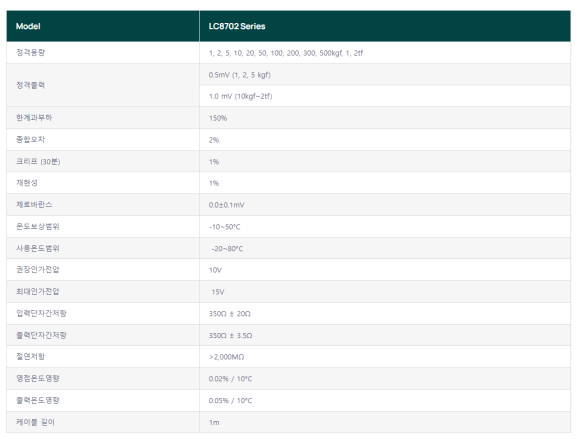The height and width of the screenshot is (439, 580).
Task: Click the 종합오차 row label
Action: (x=30, y=139)
